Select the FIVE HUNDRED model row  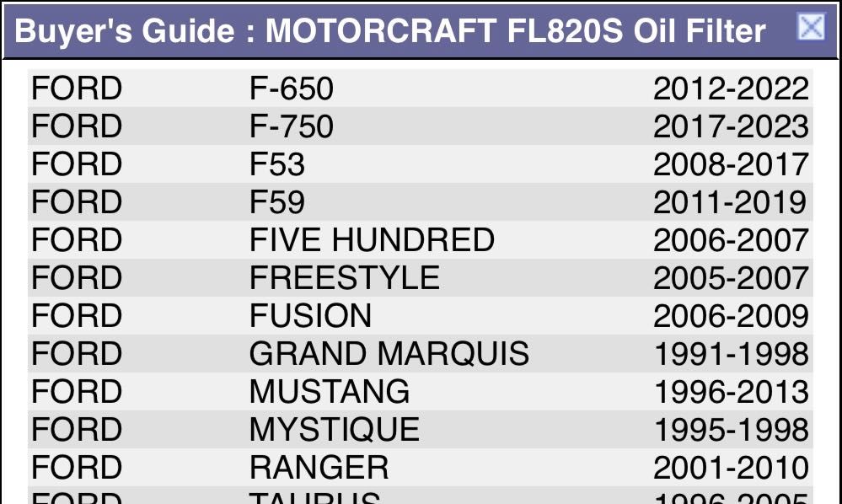tap(372, 240)
